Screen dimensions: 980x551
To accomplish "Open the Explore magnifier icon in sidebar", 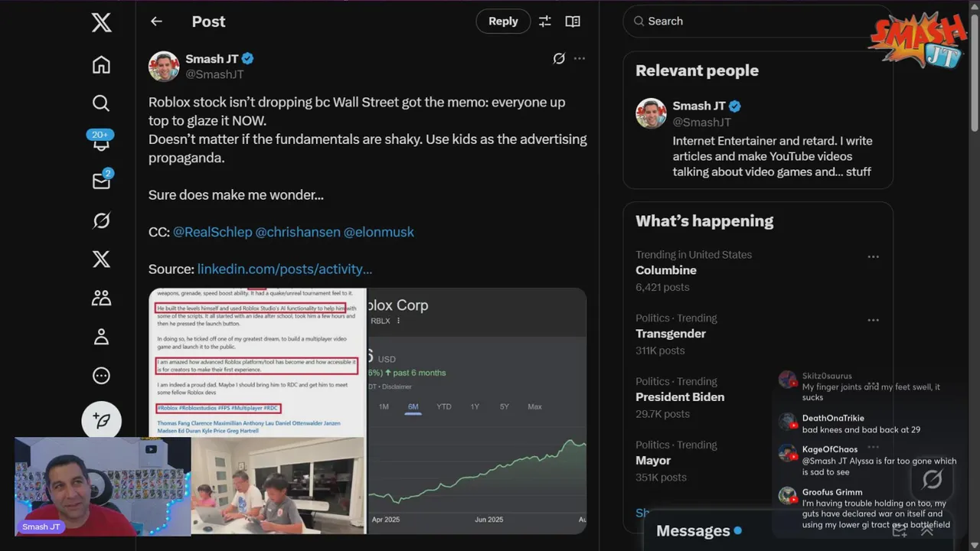I will click(101, 103).
